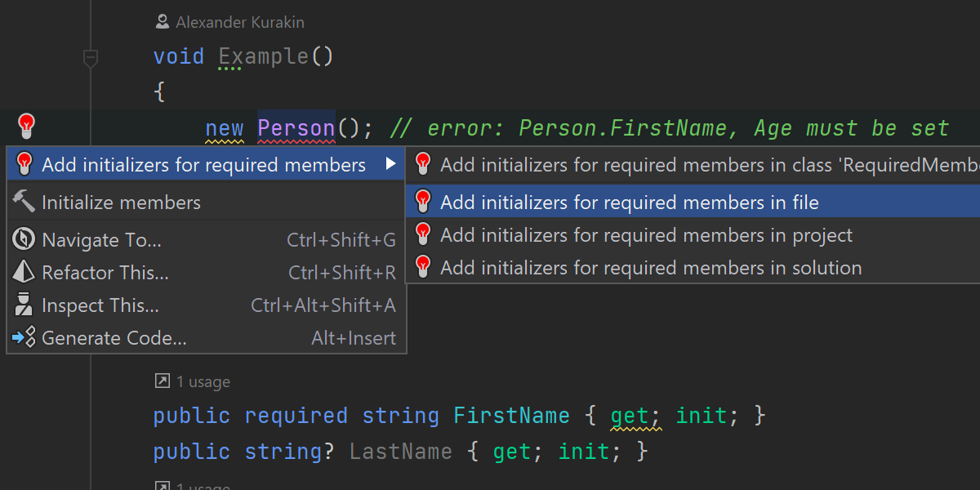Choose Add initializers for required members in project
Viewport: 980px width, 490px height.
(645, 235)
